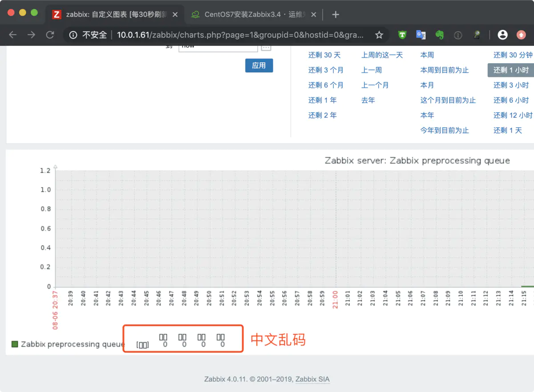Click the red 21:00 time axis label
Image resolution: width=534 pixels, height=392 pixels.
coord(336,299)
